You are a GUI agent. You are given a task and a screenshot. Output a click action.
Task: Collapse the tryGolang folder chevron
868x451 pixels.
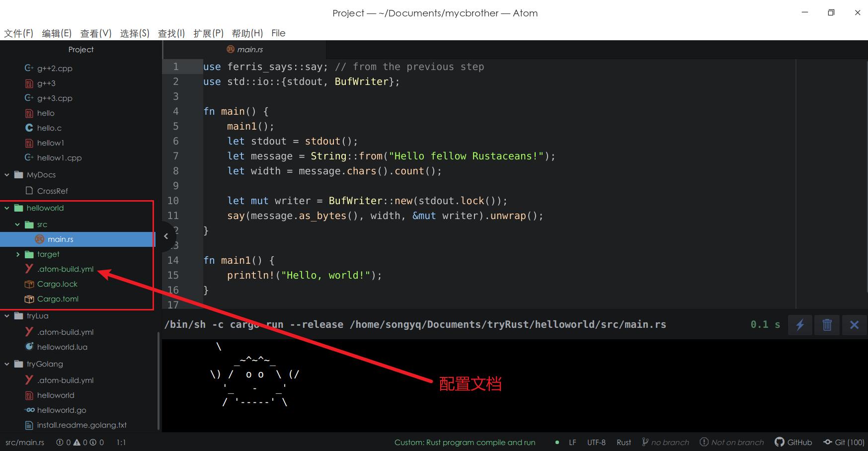click(7, 364)
